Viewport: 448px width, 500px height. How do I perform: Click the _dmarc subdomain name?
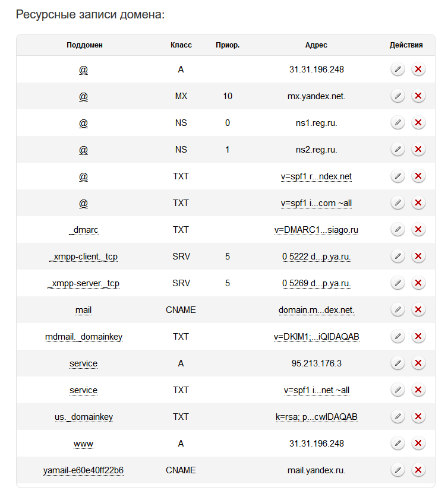[x=83, y=230]
